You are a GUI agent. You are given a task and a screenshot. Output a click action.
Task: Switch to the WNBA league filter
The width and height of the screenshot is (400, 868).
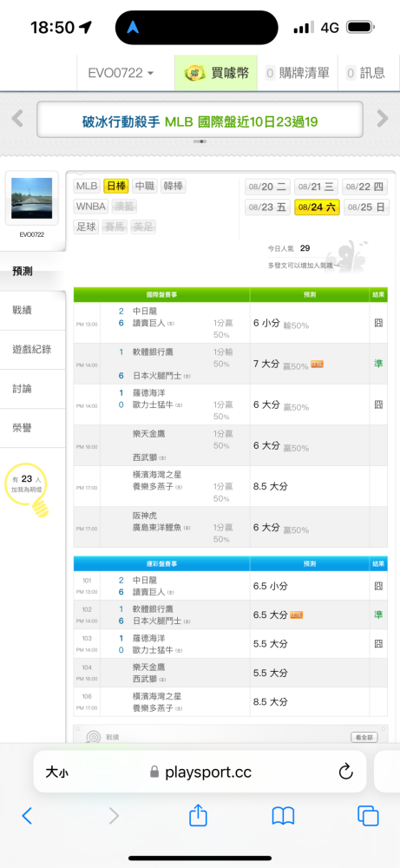91,207
